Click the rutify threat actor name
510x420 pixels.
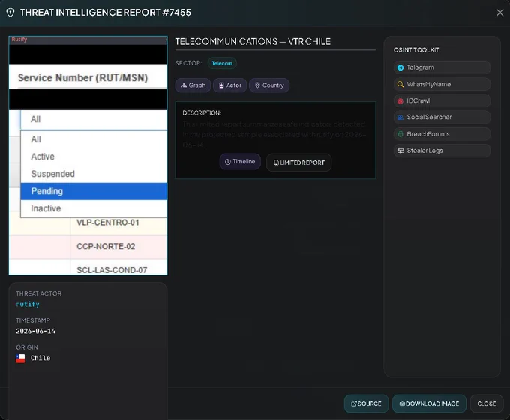tap(28, 304)
